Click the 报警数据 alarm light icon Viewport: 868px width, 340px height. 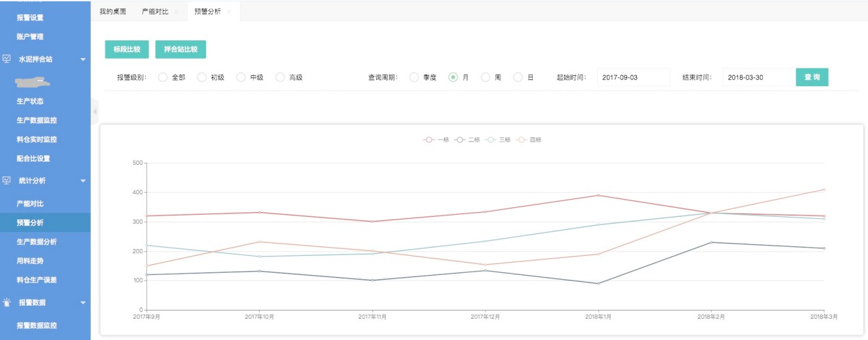coord(7,302)
